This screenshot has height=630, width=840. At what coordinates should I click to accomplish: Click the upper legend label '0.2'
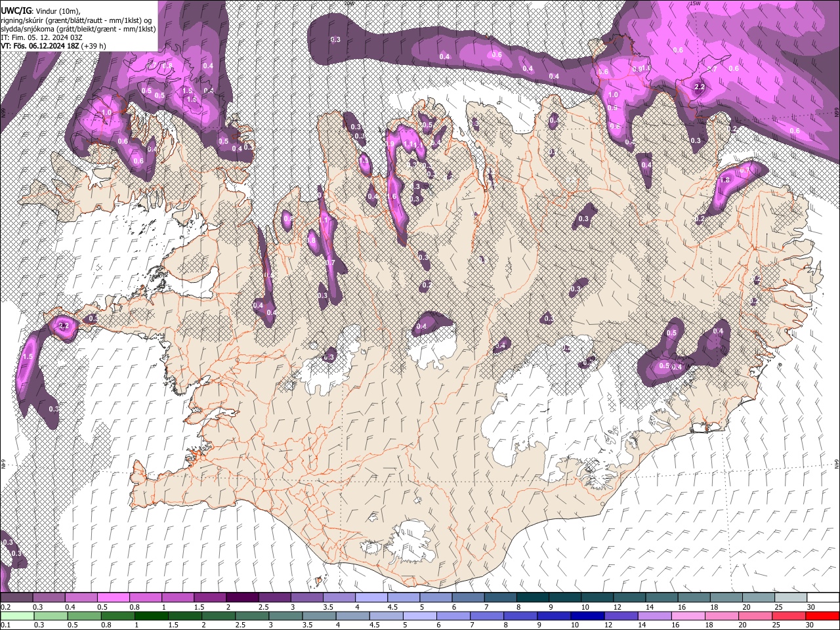[x=5, y=607]
